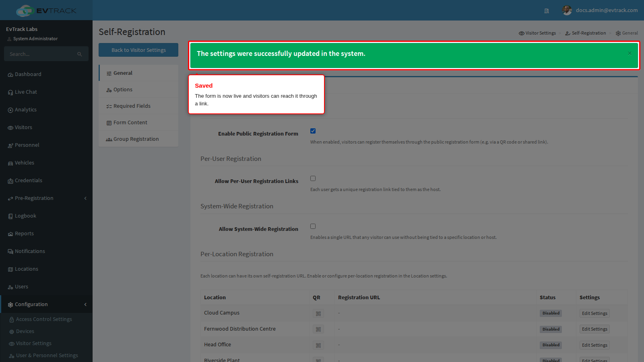Click the building icon in top header
This screenshot has width=644, height=362.
click(547, 11)
